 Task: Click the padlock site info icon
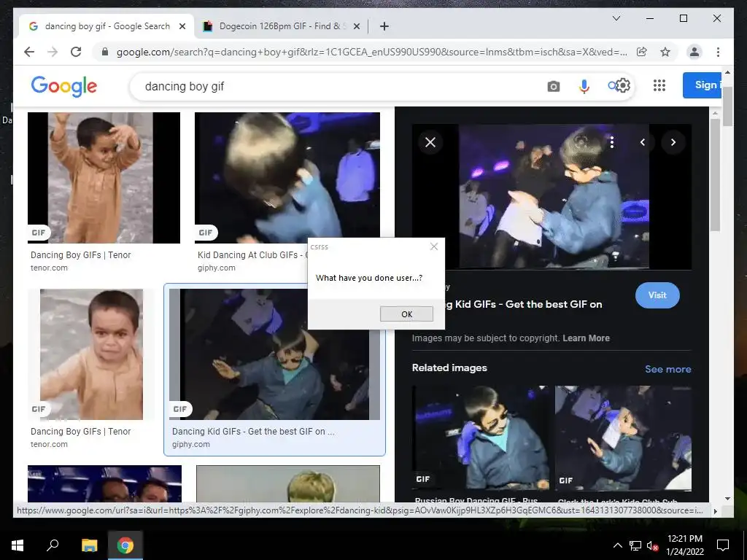[x=105, y=52]
